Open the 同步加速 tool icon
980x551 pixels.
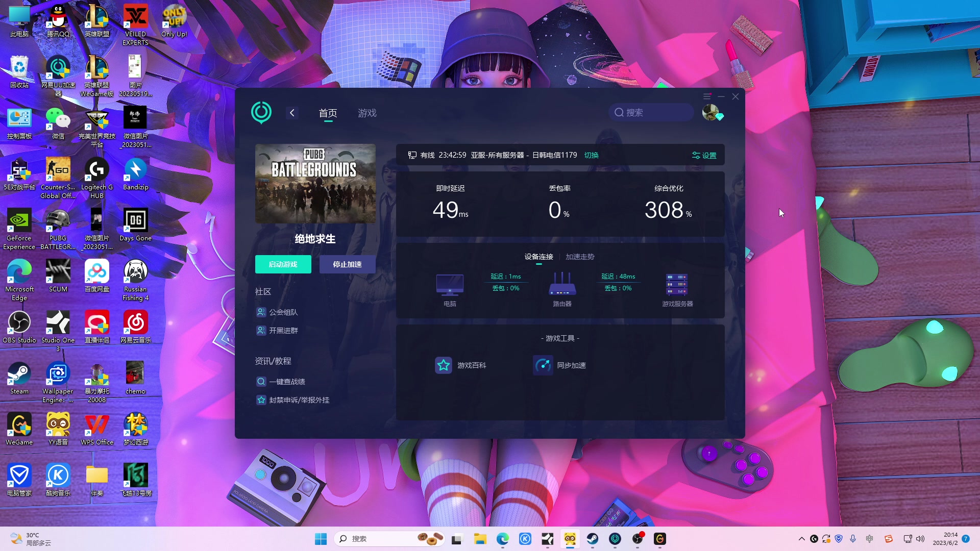543,365
